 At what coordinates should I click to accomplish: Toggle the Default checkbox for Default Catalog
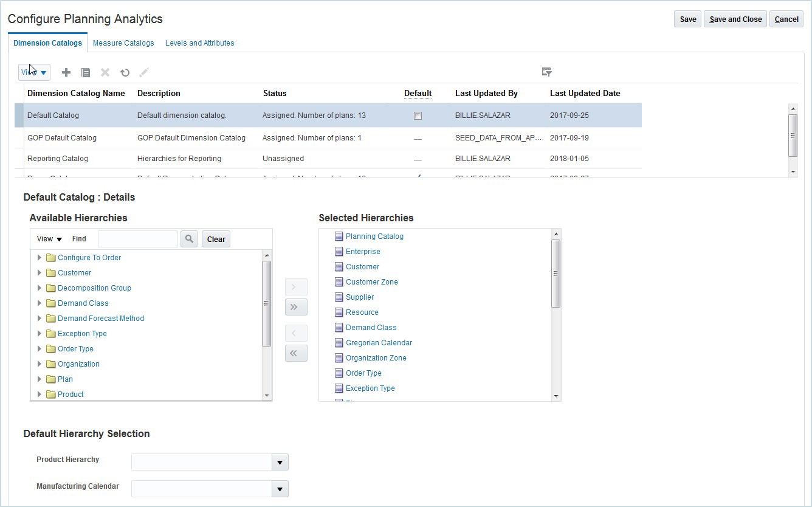(x=418, y=116)
